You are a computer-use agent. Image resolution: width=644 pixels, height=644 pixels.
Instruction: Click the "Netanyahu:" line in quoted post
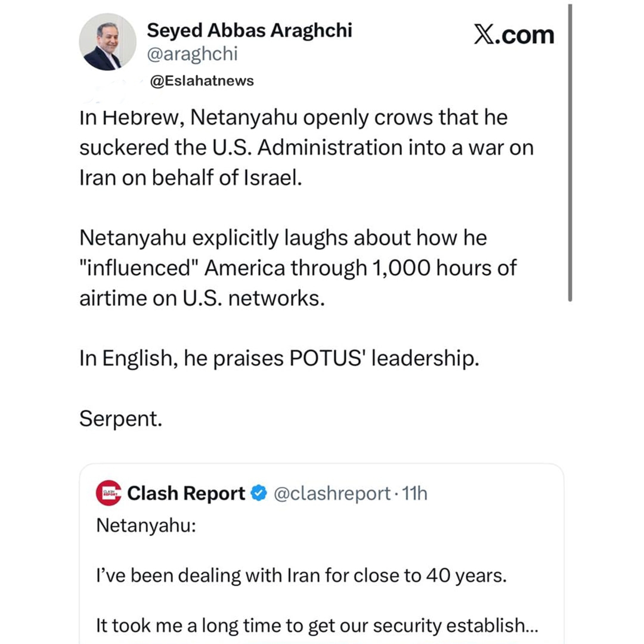pyautogui.click(x=146, y=525)
